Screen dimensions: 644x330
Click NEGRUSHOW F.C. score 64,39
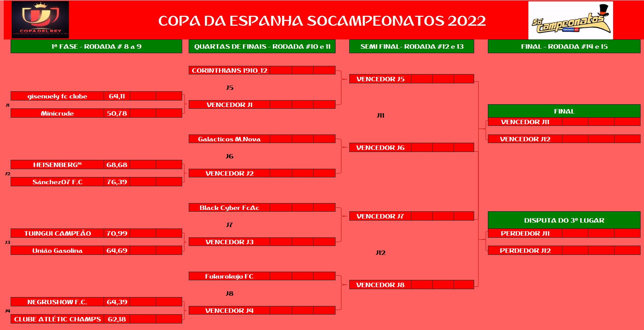point(117,302)
